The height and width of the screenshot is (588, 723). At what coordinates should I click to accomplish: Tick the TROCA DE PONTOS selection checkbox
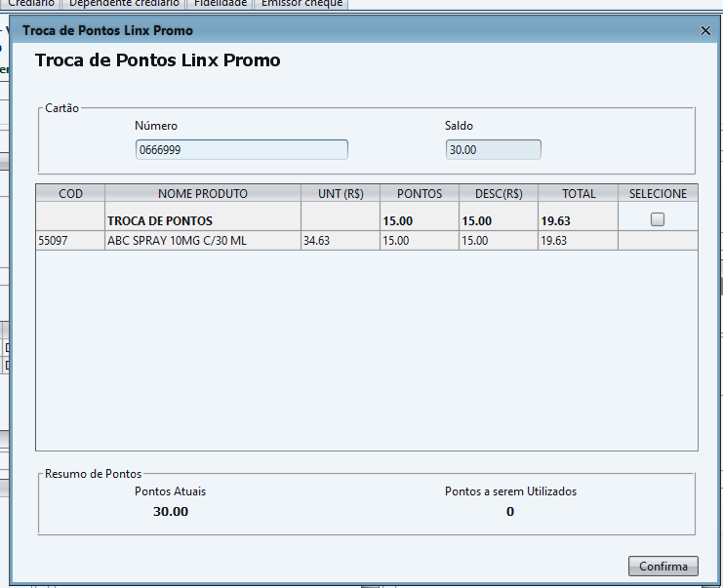click(658, 219)
